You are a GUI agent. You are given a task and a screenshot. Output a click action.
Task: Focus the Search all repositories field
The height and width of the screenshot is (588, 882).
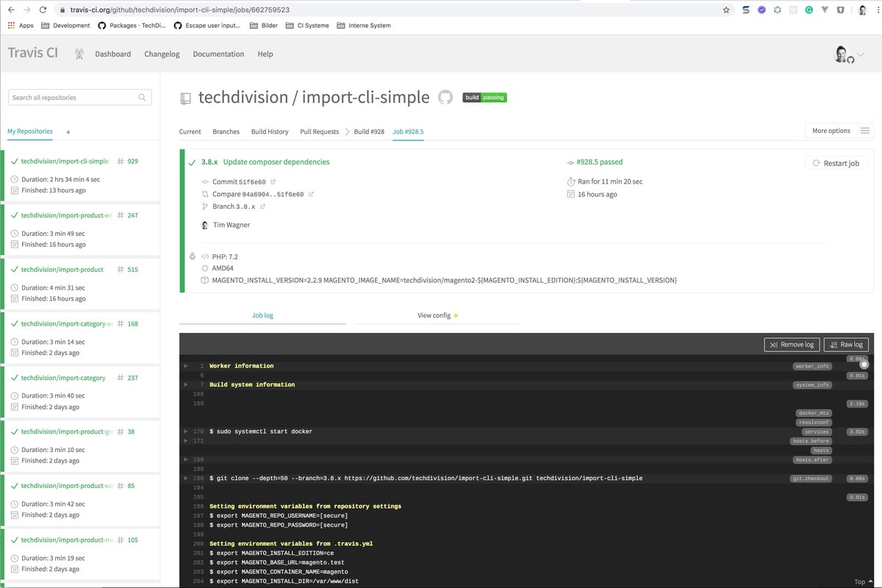click(x=79, y=97)
